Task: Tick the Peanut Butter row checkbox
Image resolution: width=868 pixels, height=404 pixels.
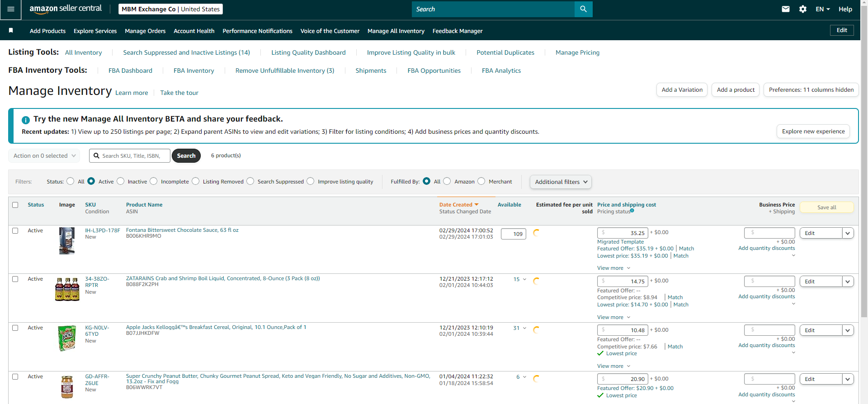Action: (15, 376)
